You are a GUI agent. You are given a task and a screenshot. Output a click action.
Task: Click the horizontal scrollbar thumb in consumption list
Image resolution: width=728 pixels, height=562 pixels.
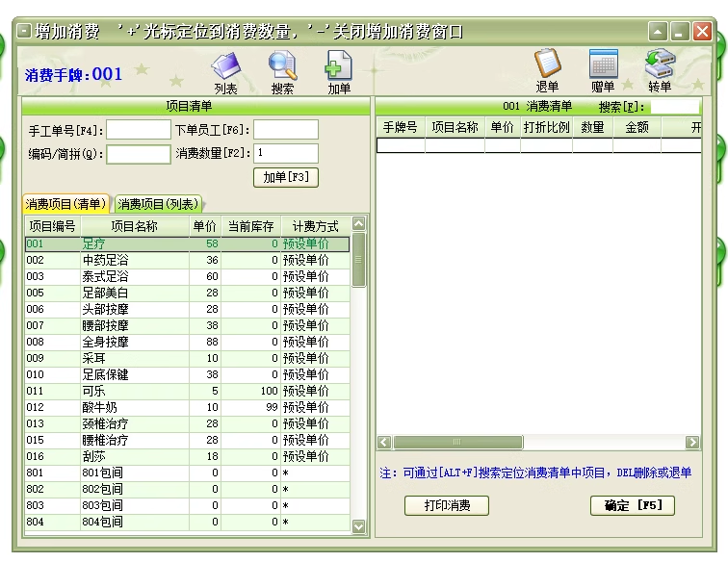457,443
